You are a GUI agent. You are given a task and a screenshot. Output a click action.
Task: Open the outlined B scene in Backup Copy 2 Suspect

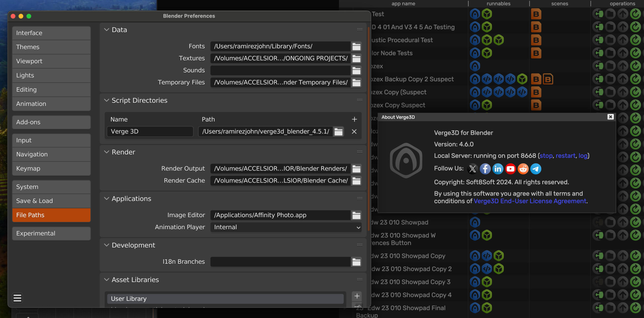click(x=548, y=79)
